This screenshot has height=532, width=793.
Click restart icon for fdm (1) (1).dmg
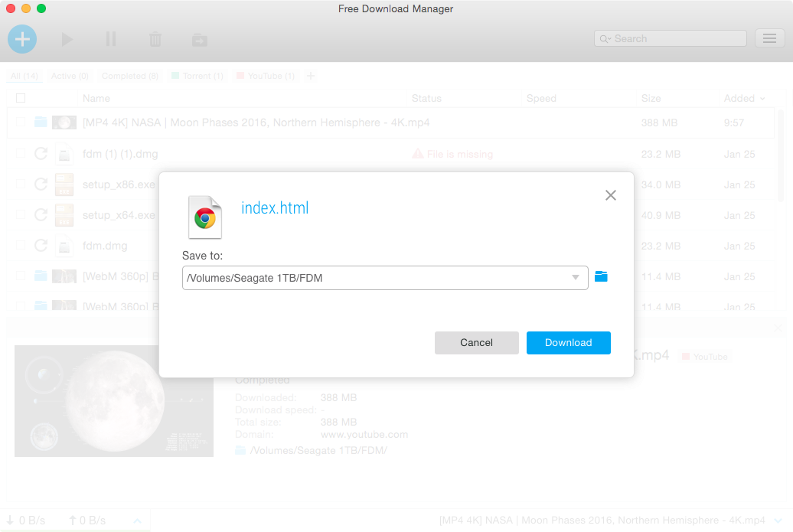[x=41, y=154]
